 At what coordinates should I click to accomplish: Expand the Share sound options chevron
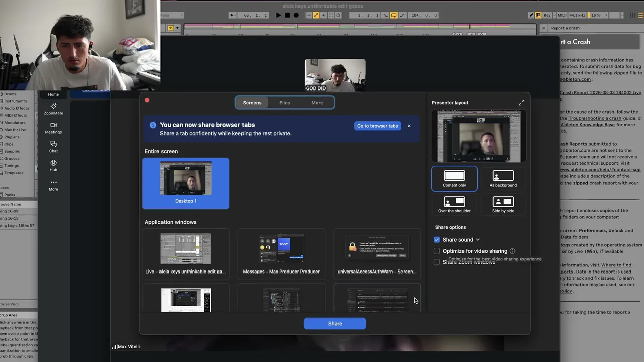click(x=478, y=240)
